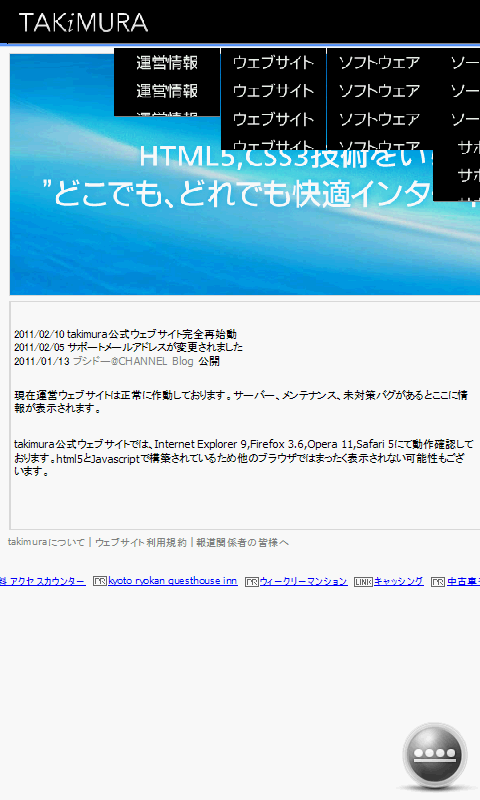Open the takimuraについて footer link

[x=46, y=542]
